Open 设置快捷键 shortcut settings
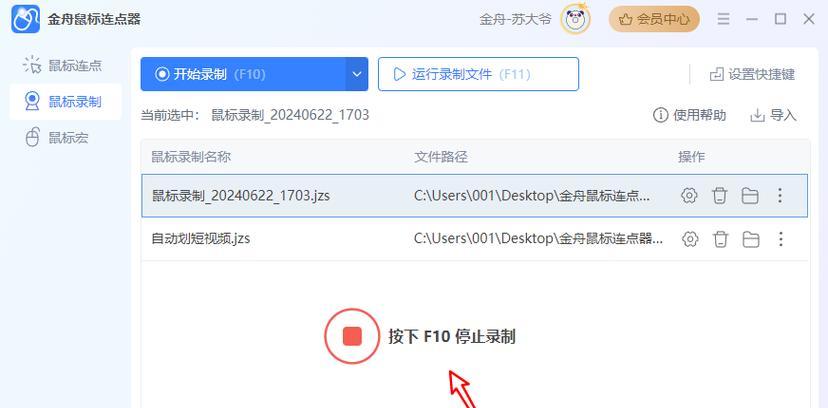 click(752, 74)
